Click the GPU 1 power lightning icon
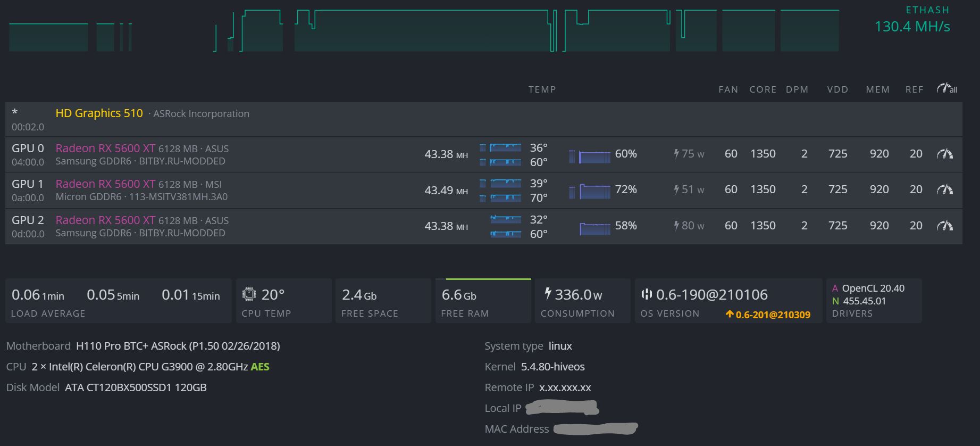Viewport: 980px width, 446px height. pos(676,189)
